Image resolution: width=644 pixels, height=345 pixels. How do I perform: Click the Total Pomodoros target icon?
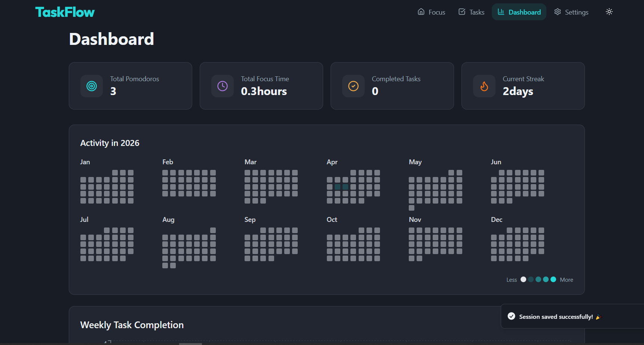tap(92, 86)
